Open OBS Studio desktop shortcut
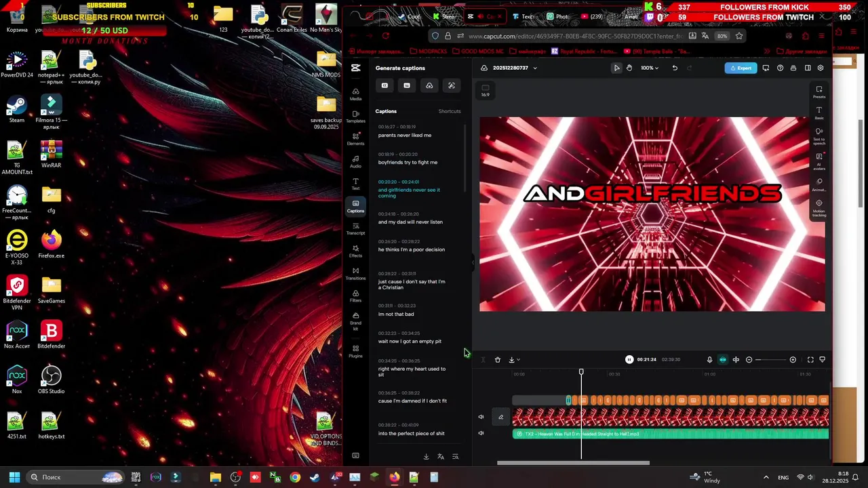868x488 pixels. click(x=52, y=380)
